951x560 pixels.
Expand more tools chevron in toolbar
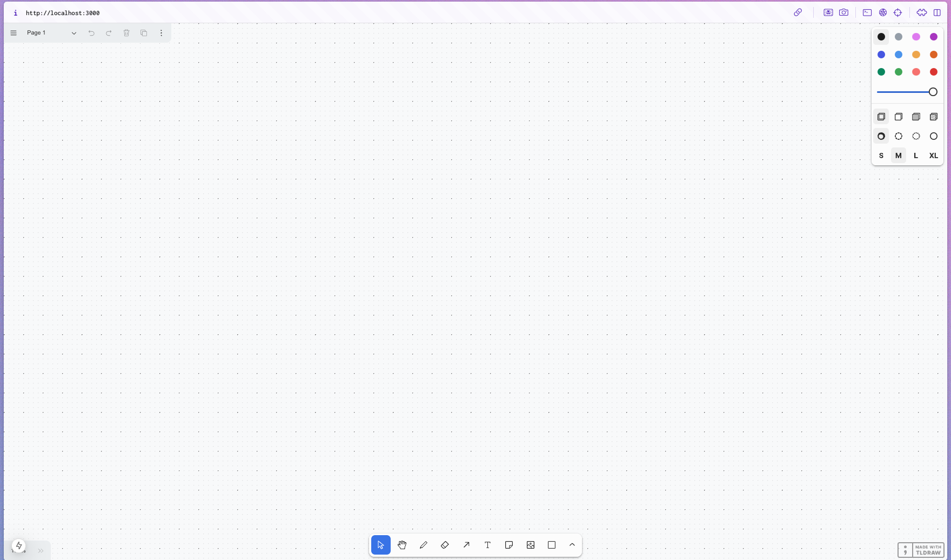coord(572,545)
